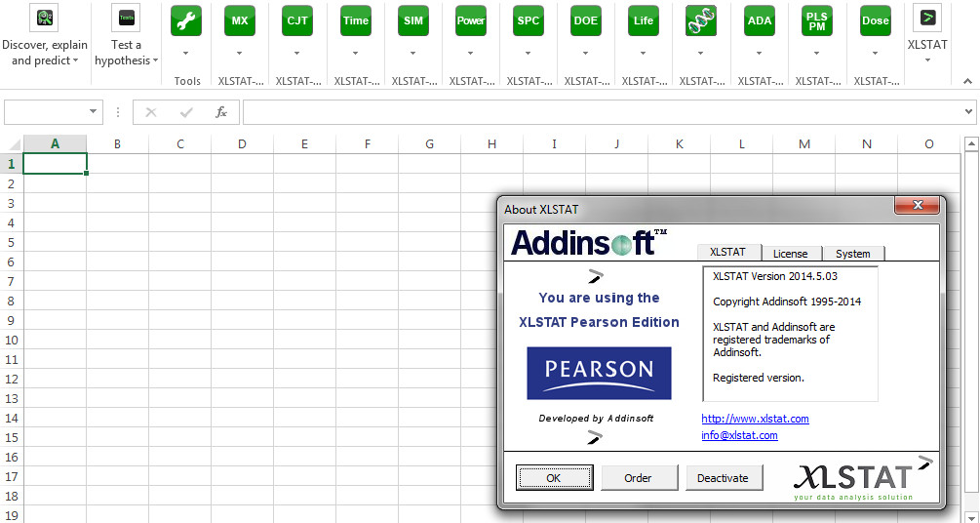
Task: Expand the MX module dropdown arrow
Action: pos(240,53)
